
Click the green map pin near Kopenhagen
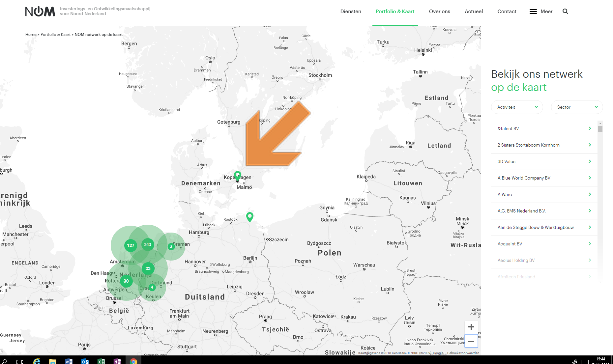coord(238,175)
